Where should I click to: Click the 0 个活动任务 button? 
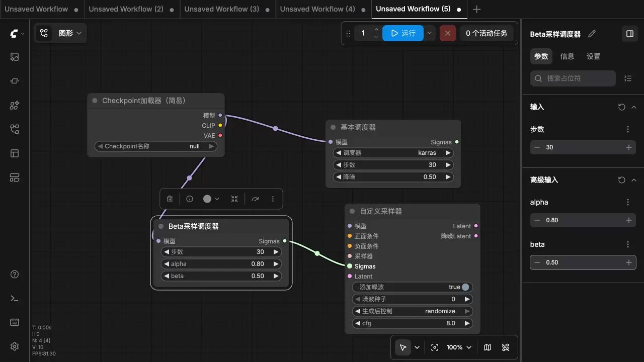(487, 33)
